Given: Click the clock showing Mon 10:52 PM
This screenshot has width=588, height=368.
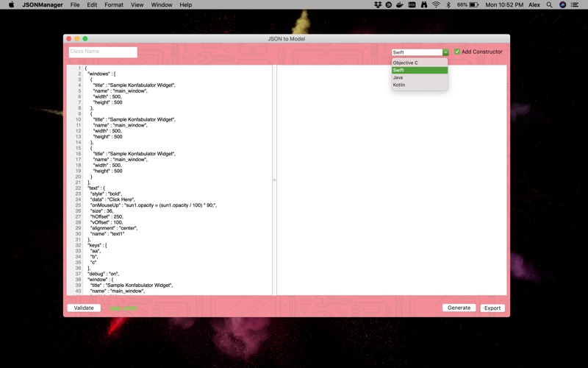Looking at the screenshot, I should pos(504,4).
